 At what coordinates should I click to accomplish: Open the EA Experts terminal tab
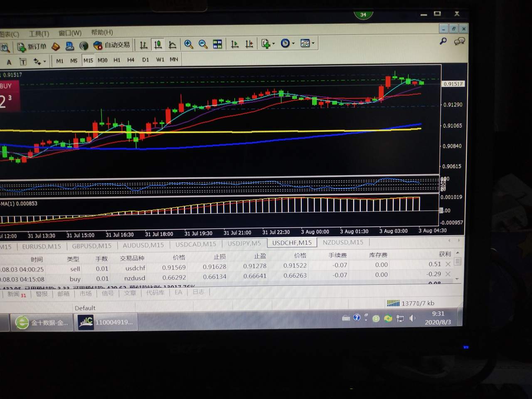click(x=178, y=292)
